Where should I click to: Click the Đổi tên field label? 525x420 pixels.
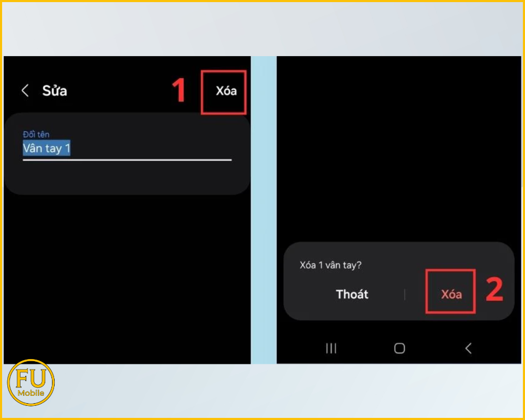pos(36,135)
